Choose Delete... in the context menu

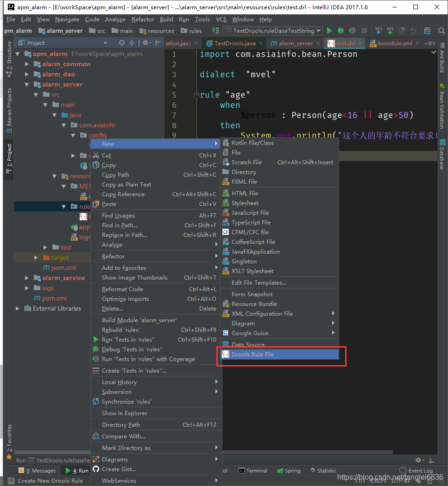157,308
